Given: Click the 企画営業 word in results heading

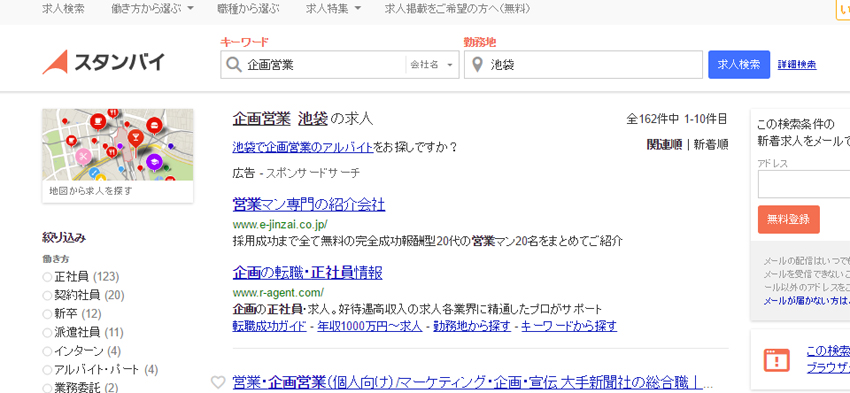Looking at the screenshot, I should tap(263, 118).
